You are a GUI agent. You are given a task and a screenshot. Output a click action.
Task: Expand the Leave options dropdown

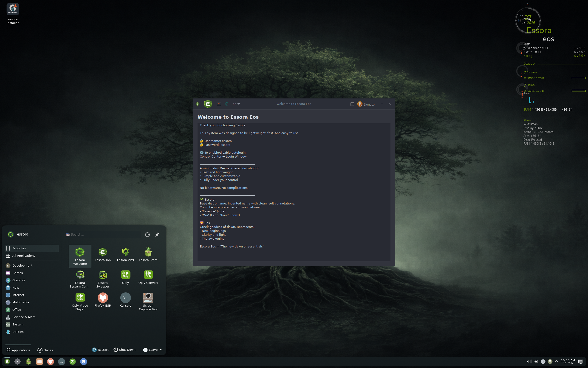click(160, 350)
